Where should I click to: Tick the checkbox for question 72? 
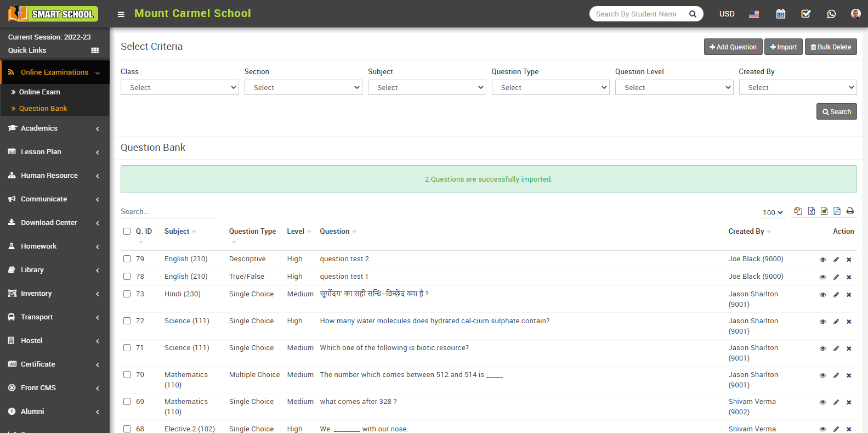pyautogui.click(x=127, y=321)
